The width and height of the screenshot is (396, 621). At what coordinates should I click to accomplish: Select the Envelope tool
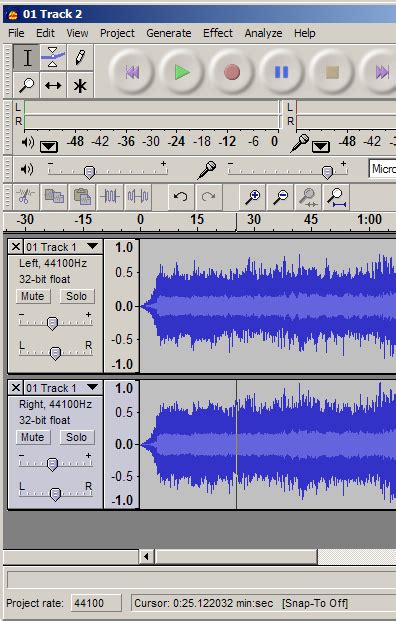(x=53, y=57)
